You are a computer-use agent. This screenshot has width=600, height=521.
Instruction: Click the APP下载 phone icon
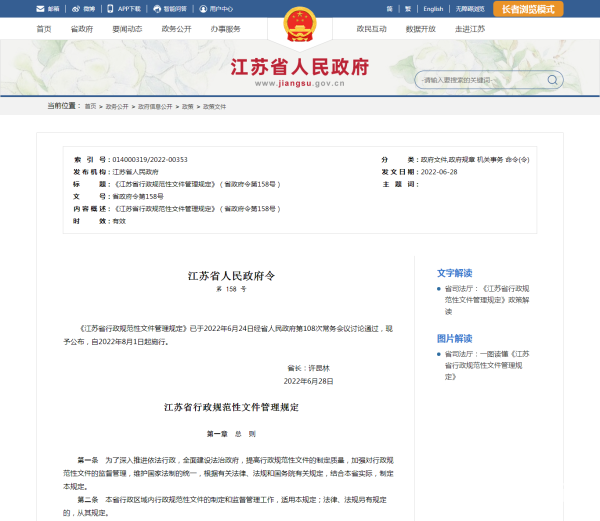point(110,9)
